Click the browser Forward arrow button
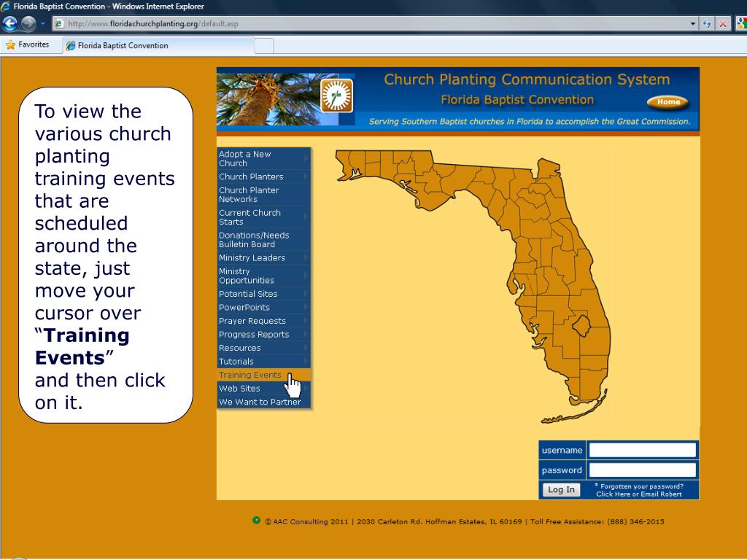747x560 pixels. click(28, 23)
